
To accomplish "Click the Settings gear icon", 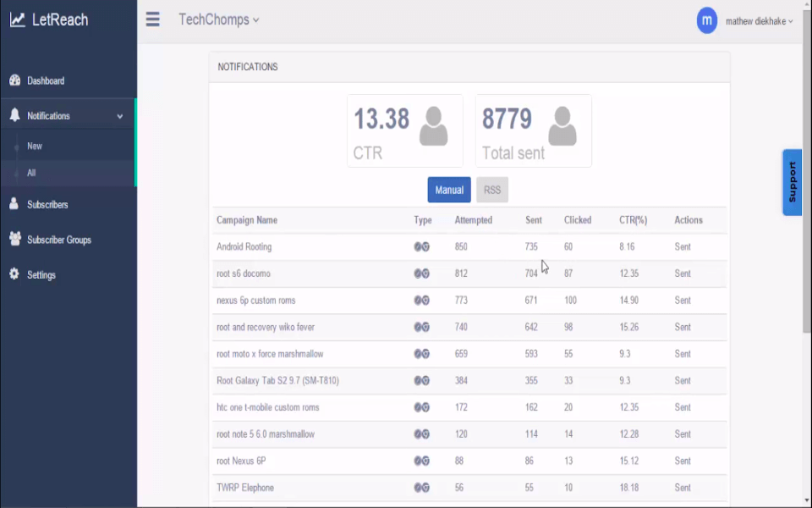I will [14, 274].
